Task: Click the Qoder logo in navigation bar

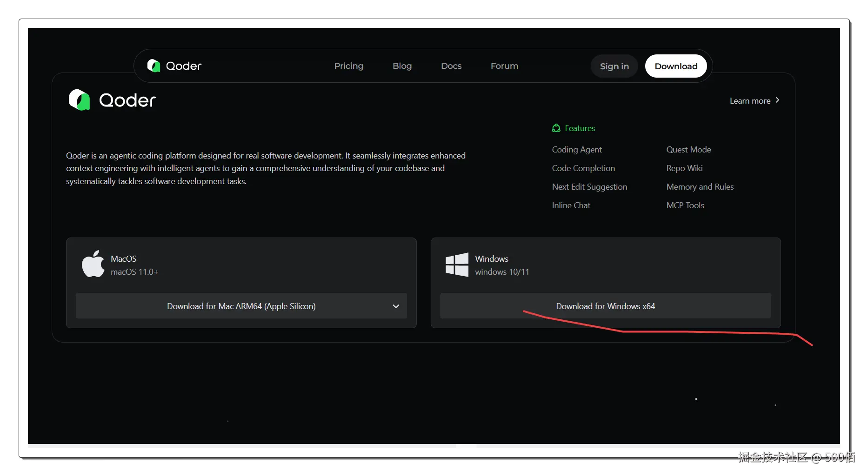Action: coord(174,66)
